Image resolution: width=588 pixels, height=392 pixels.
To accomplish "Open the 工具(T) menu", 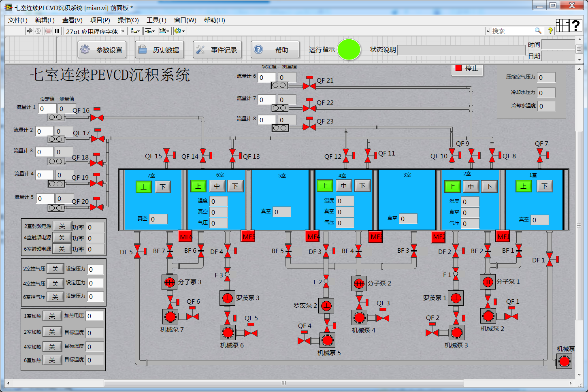I will [156, 20].
